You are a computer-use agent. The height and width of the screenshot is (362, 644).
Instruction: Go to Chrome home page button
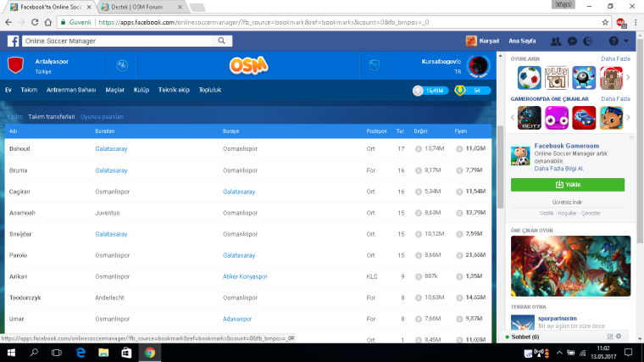coord(48,23)
